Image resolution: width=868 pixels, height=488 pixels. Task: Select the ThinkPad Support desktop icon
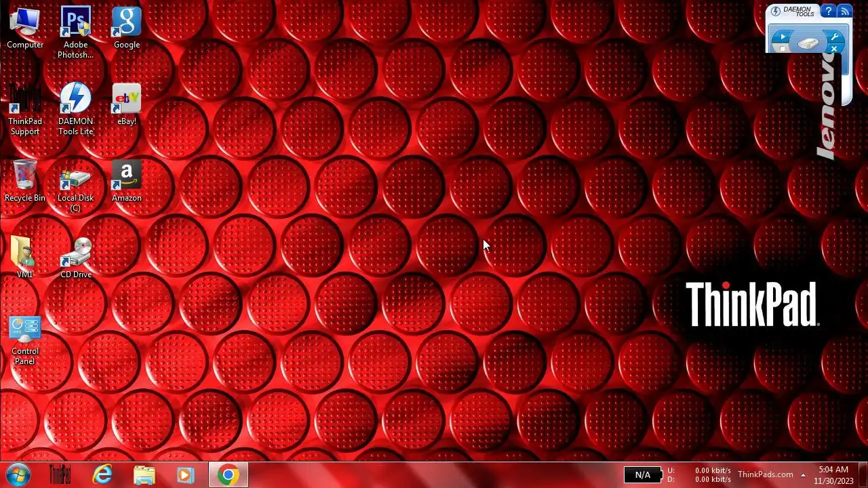point(25,109)
